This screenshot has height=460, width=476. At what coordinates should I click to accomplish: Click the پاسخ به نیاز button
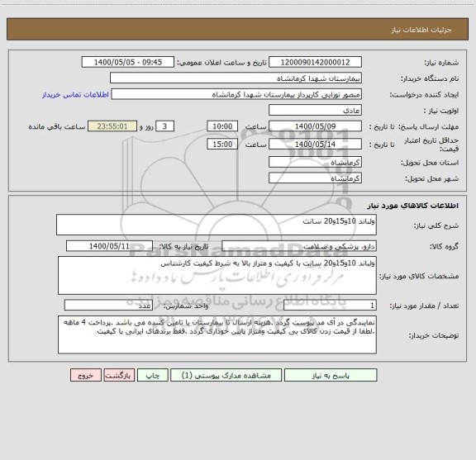(x=331, y=375)
